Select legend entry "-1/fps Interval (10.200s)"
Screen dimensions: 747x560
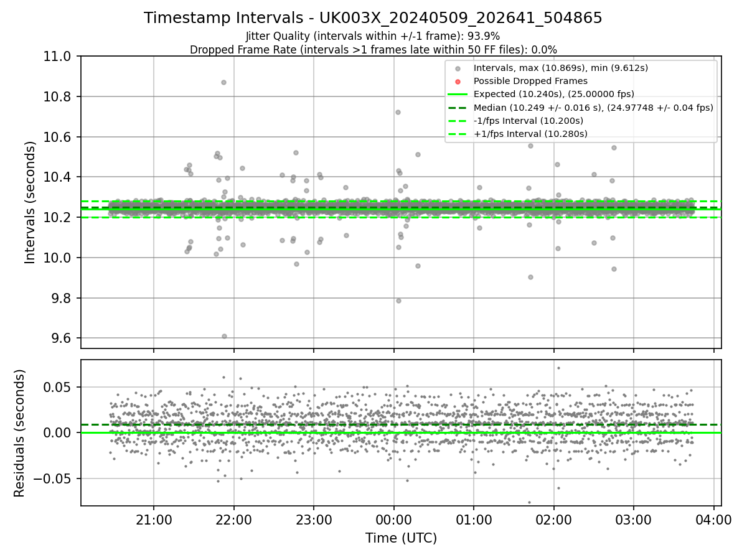click(x=529, y=121)
